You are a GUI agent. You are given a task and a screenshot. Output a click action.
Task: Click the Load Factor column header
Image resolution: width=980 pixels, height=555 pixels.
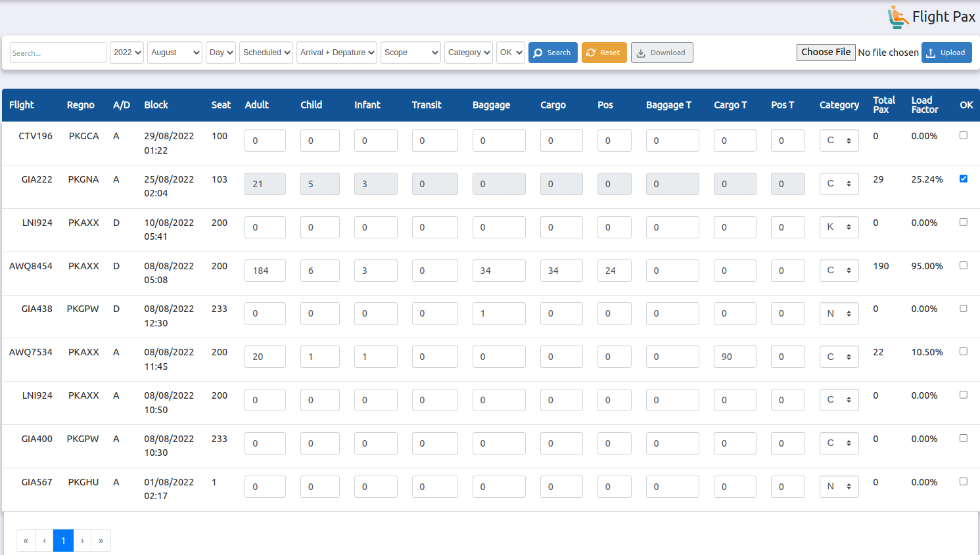(x=924, y=105)
